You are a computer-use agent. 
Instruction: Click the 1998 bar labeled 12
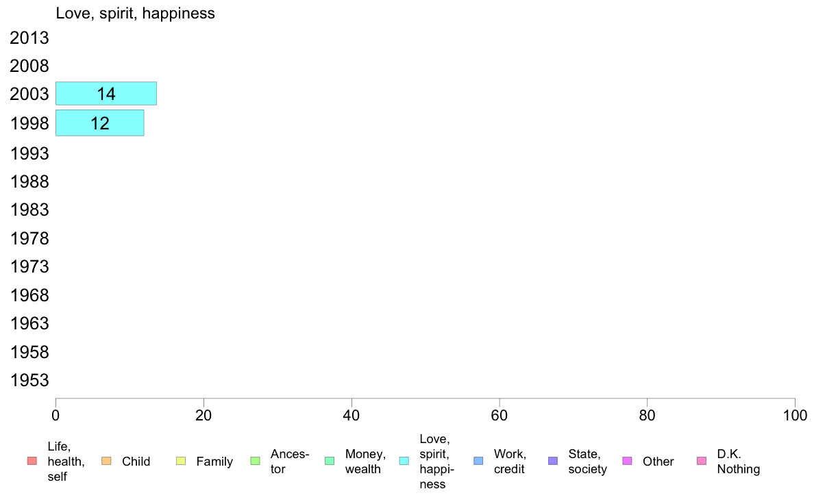(99, 123)
